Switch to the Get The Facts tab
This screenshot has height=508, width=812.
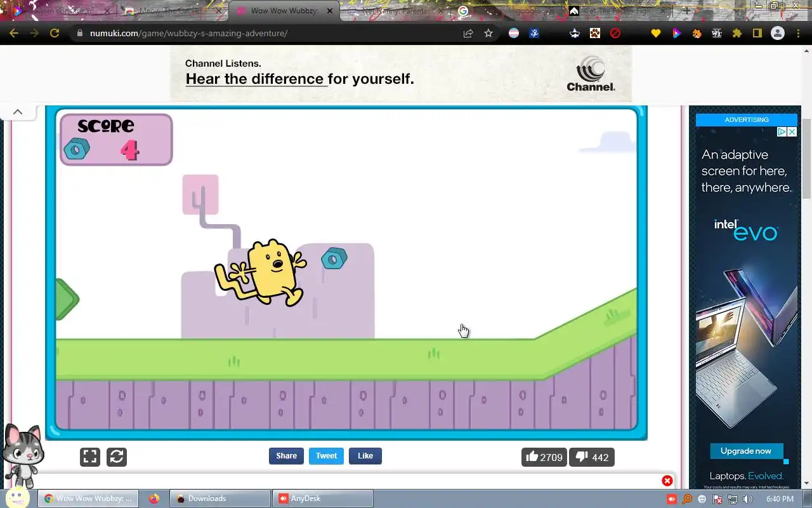[x=619, y=11]
